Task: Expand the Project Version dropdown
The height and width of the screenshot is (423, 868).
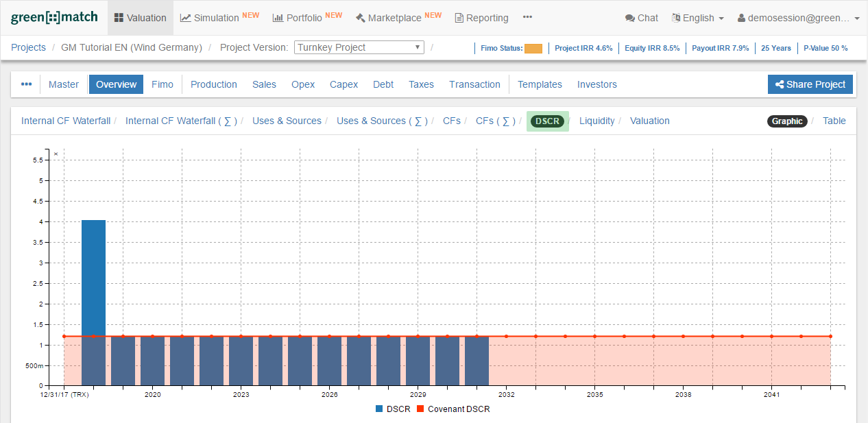Action: tap(359, 47)
